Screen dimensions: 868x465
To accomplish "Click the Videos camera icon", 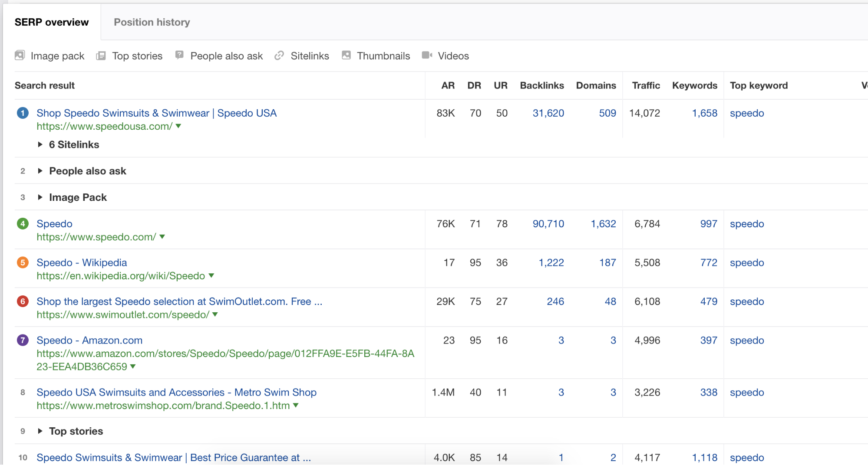I will [427, 55].
